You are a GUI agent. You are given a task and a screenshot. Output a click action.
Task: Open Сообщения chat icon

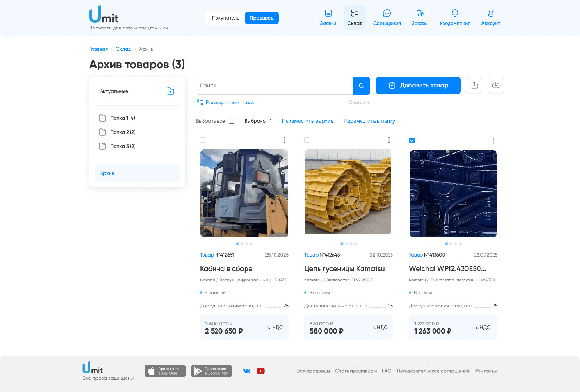[x=387, y=14]
